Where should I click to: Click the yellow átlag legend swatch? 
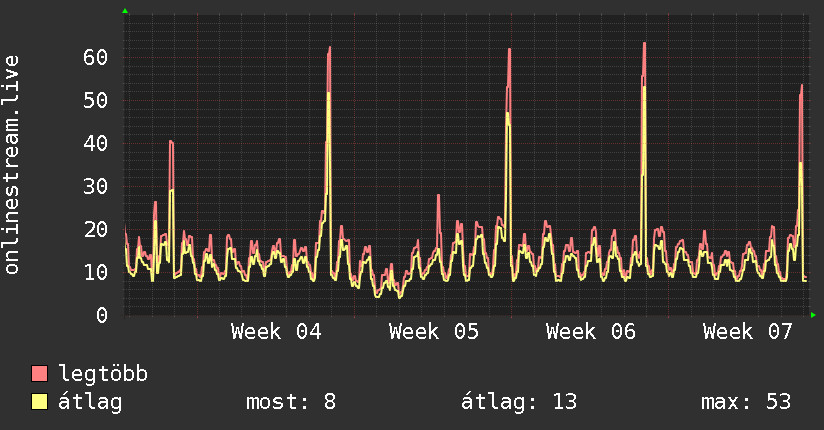coord(39,401)
